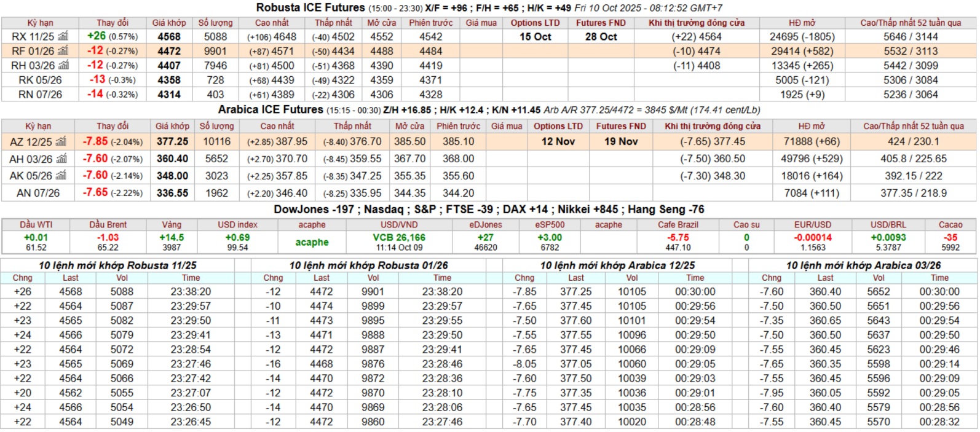Click the Cacao header cell
The width and height of the screenshot is (980, 432).
click(950, 225)
